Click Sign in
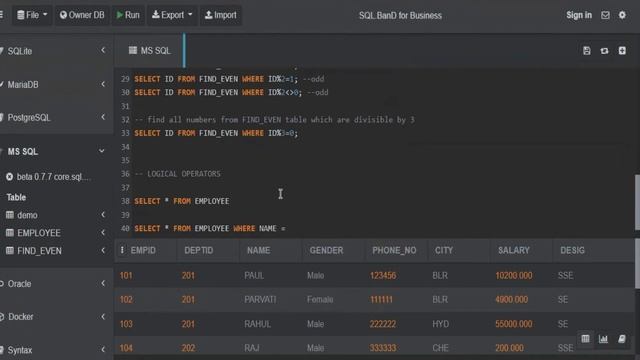 pos(579,15)
